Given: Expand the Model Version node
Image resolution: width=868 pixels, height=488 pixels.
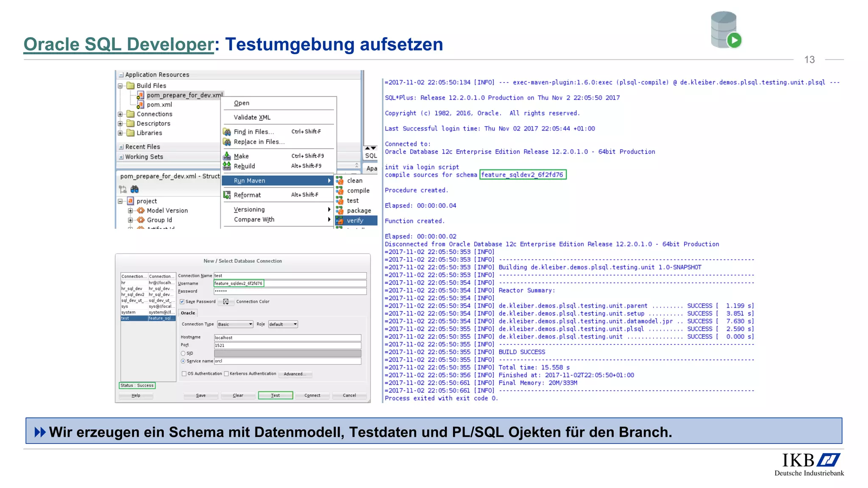Looking at the screenshot, I should pyautogui.click(x=131, y=211).
